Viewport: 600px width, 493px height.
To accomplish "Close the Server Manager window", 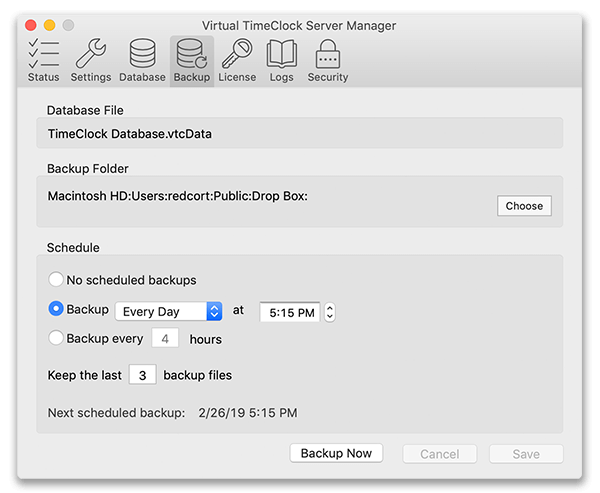I will [x=31, y=25].
